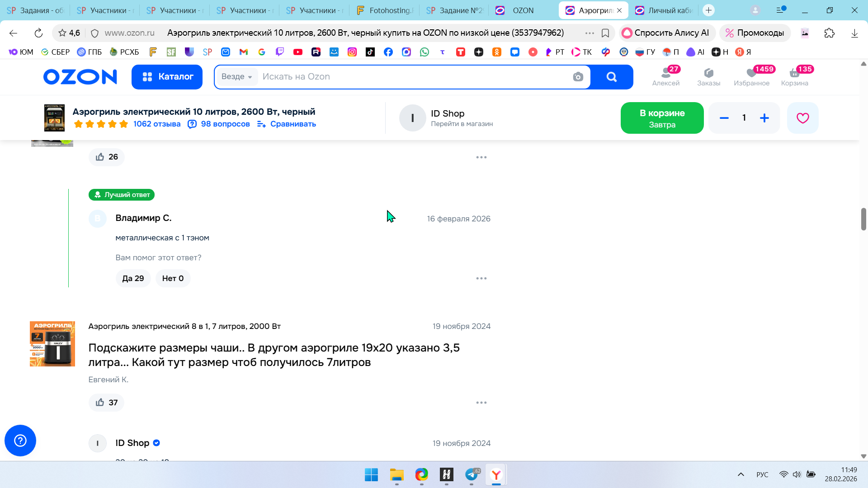This screenshot has width=868, height=488.
Task: Click the camera image search icon
Action: [578, 77]
